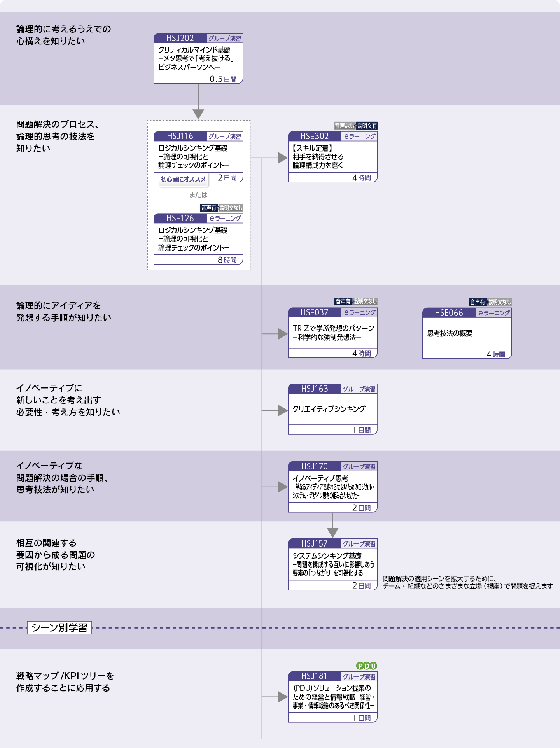560x748 pixels.
Task: Click グループ演習 tag on HSJ202 card
Action: point(225,38)
